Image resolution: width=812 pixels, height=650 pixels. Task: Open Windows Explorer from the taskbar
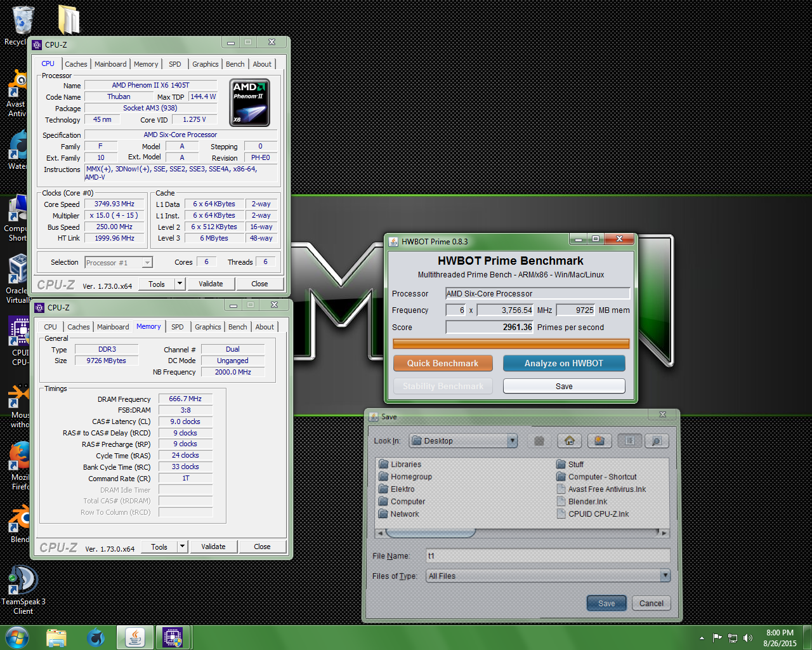coord(56,637)
